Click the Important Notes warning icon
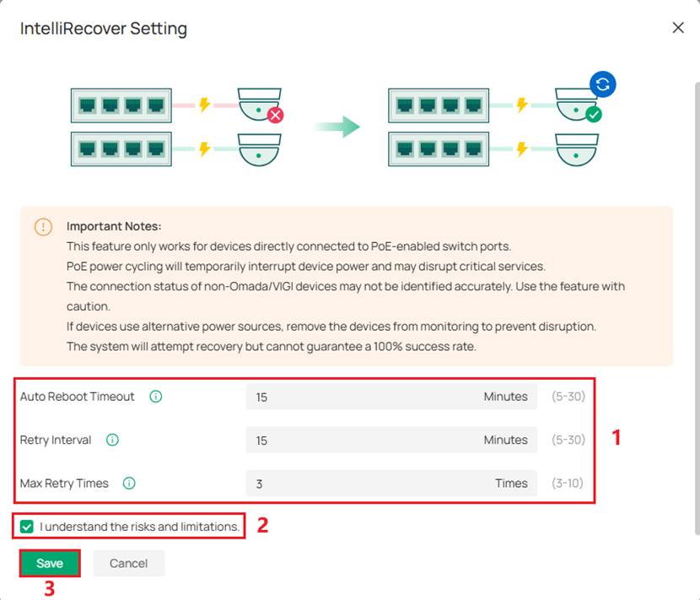The height and width of the screenshot is (600, 700). (43, 227)
